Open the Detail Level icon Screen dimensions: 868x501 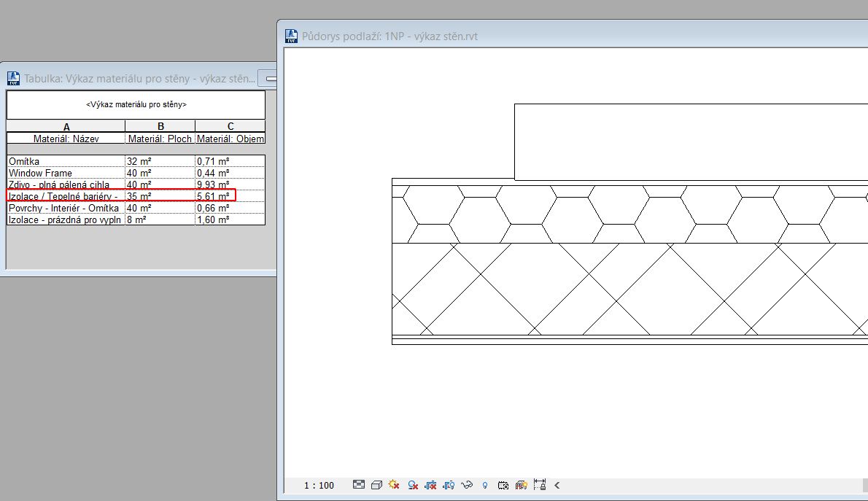coord(359,484)
